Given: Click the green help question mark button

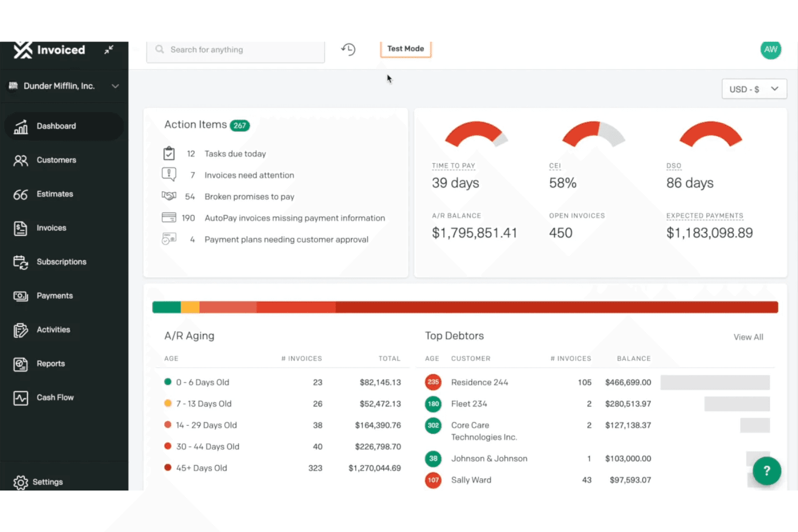Looking at the screenshot, I should (x=767, y=471).
